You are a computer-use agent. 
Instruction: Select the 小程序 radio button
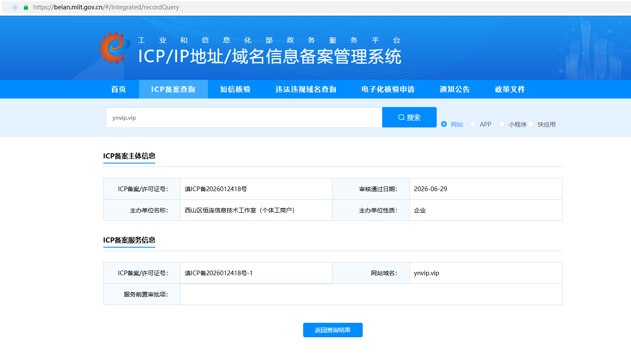coord(502,124)
